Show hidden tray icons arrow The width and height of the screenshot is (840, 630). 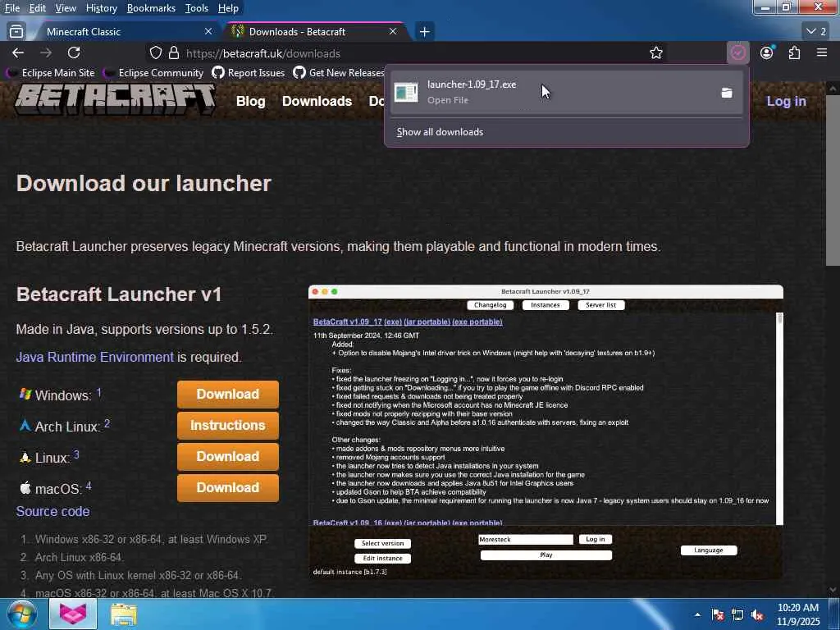[697, 614]
